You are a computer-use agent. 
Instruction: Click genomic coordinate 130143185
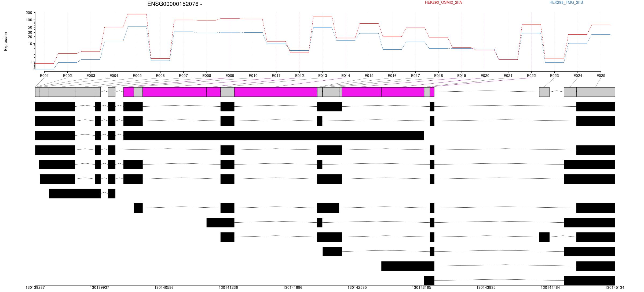[x=422, y=287]
